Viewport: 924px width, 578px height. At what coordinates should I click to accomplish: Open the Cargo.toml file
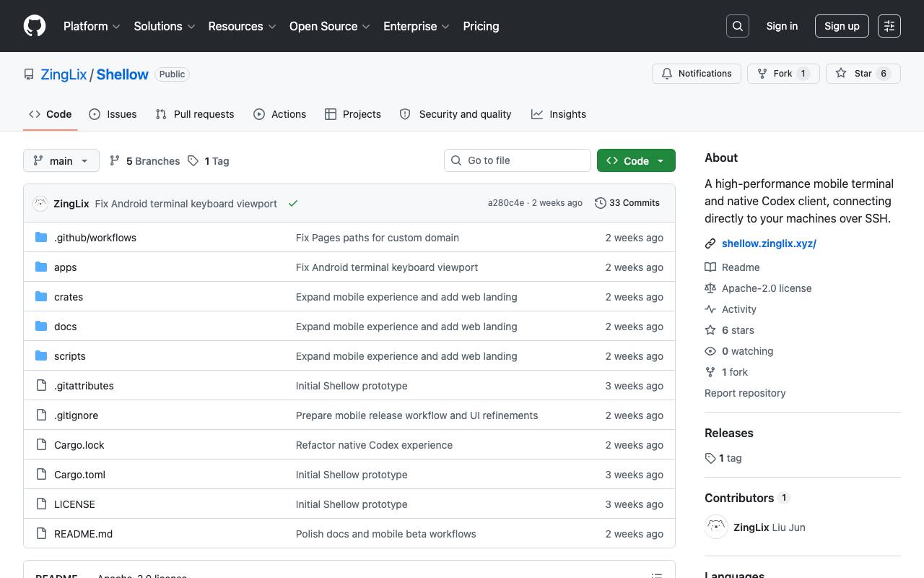79,475
